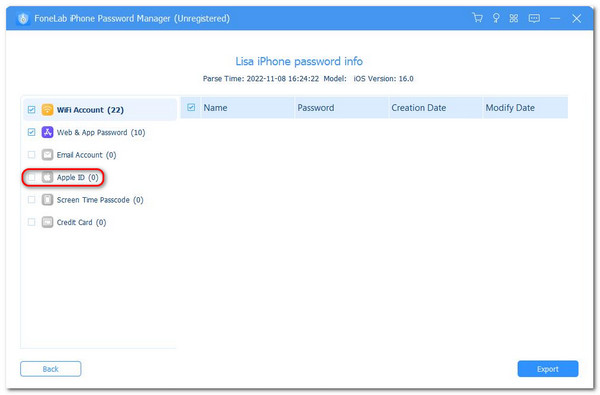Open the feedback chat bubble icon
This screenshot has width=600, height=395.
point(534,18)
